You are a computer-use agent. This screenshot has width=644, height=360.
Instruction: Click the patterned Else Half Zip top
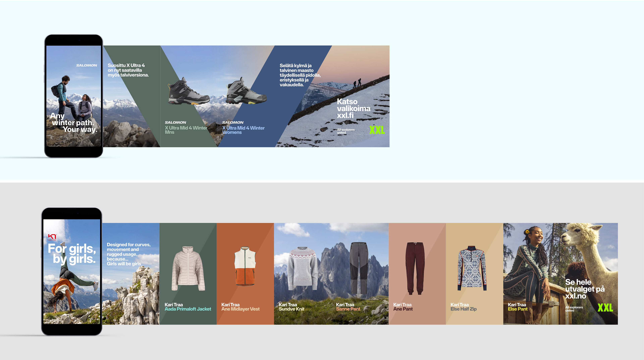click(x=472, y=268)
